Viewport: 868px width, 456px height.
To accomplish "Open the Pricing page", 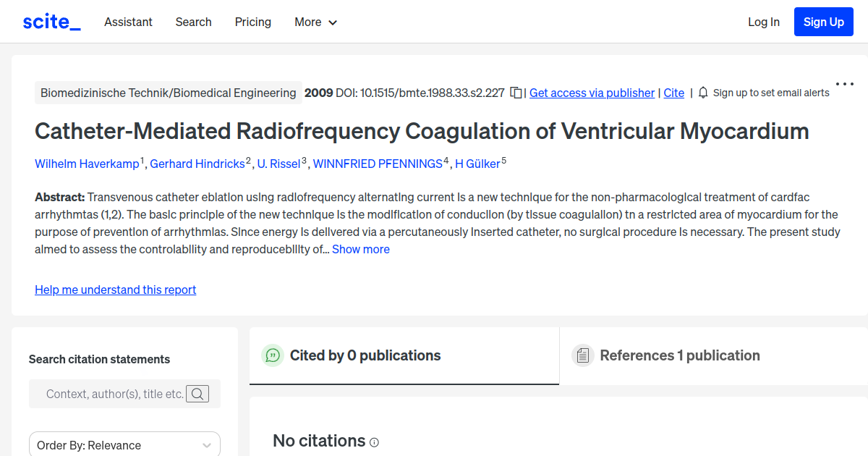I will coord(252,22).
